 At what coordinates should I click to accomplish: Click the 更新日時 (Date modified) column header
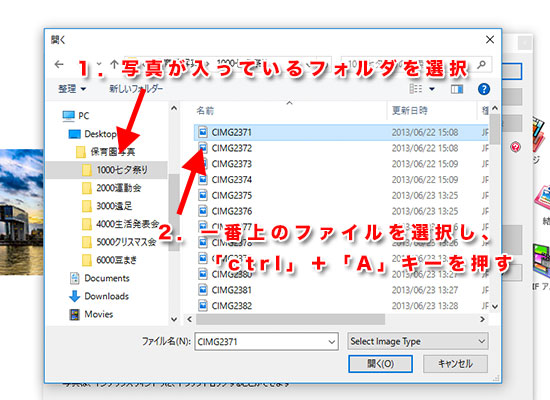click(409, 111)
